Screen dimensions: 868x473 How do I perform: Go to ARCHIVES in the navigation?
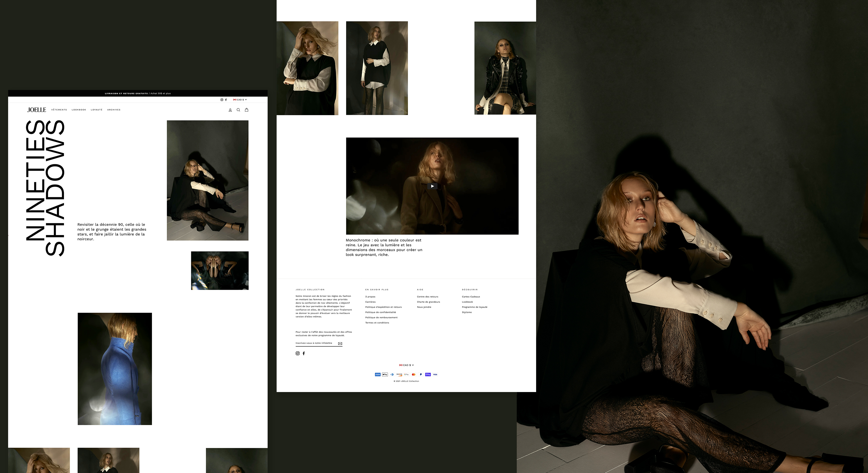tap(113, 110)
